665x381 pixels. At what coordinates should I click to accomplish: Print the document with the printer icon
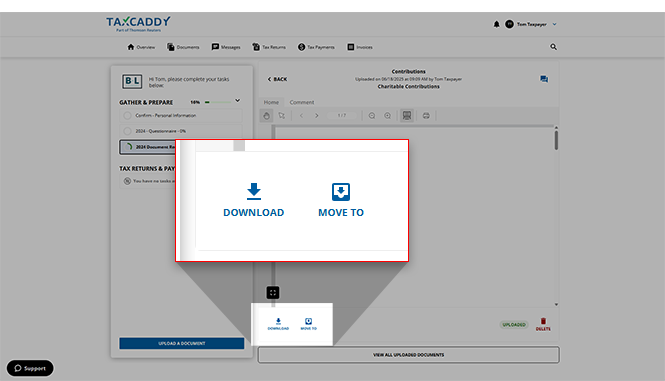[426, 115]
